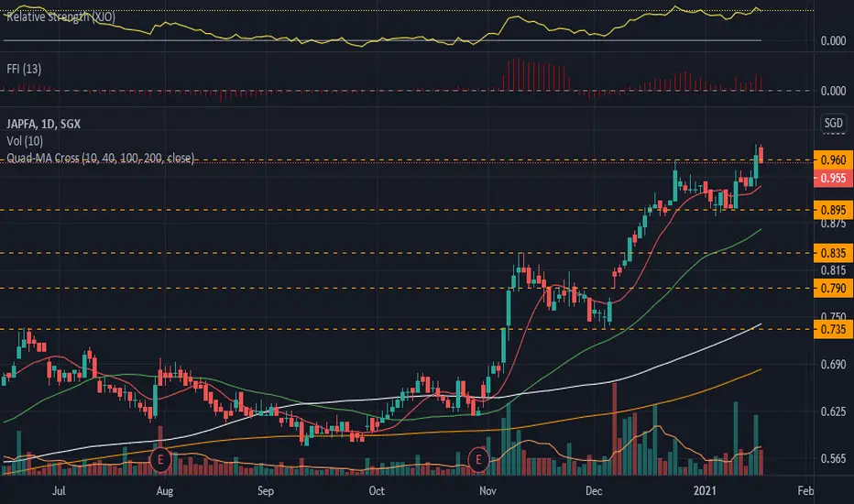The height and width of the screenshot is (504, 854).
Task: Open the Relative Strength (XJO) indicator legend
Action: 61,16
